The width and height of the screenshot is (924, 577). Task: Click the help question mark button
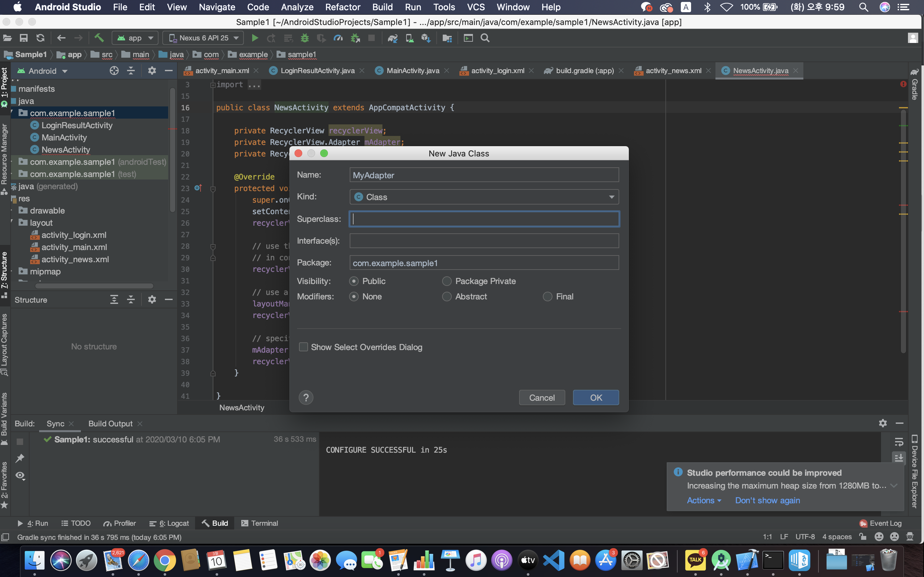[x=306, y=397]
